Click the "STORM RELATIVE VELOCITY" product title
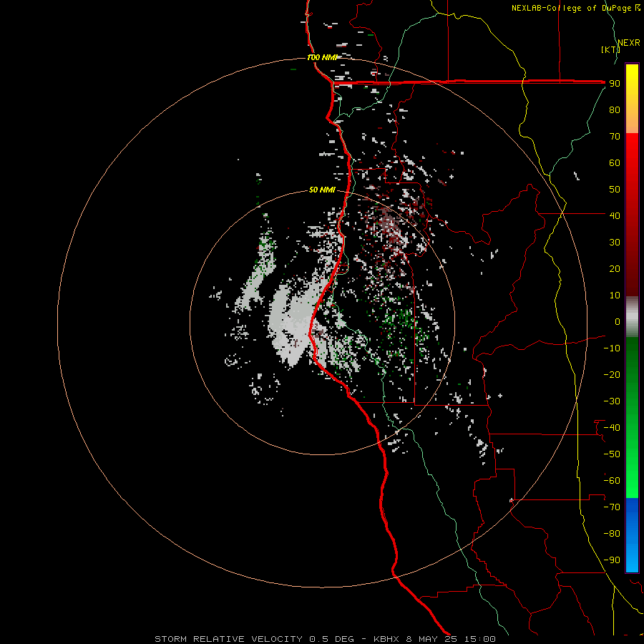The image size is (644, 644). click(230, 639)
